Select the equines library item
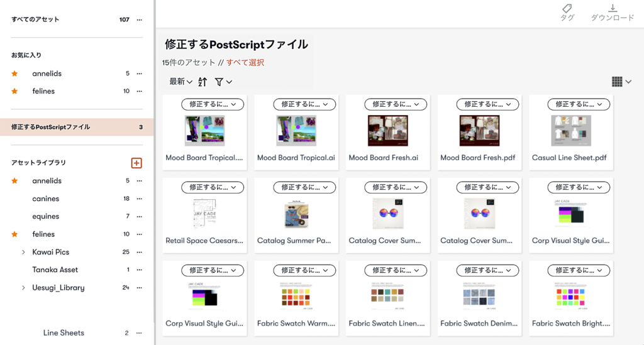644x345 pixels. (45, 216)
